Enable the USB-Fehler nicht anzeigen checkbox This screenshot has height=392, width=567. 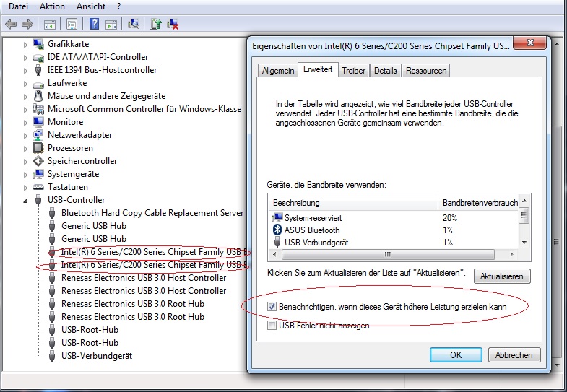(x=272, y=326)
